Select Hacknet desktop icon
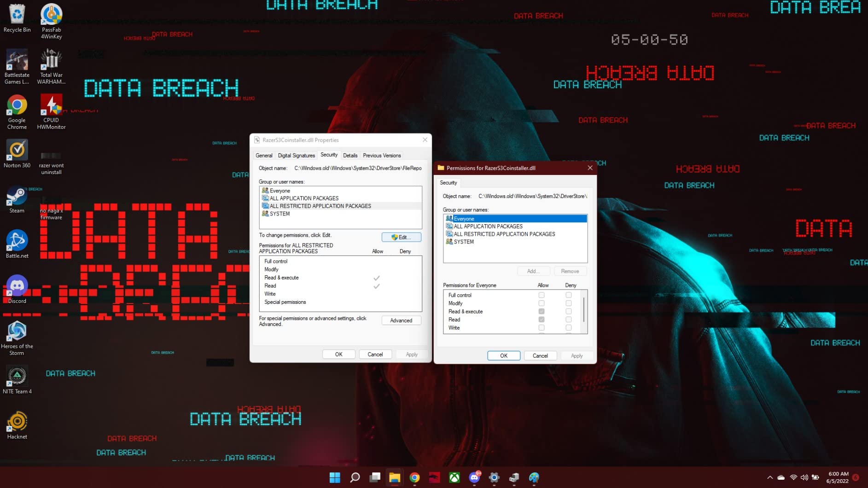 click(17, 425)
